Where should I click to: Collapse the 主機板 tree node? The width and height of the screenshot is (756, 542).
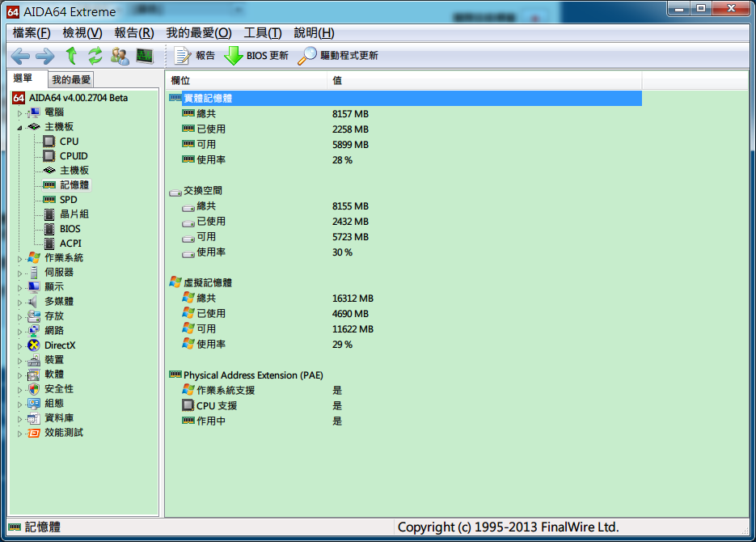(19, 127)
